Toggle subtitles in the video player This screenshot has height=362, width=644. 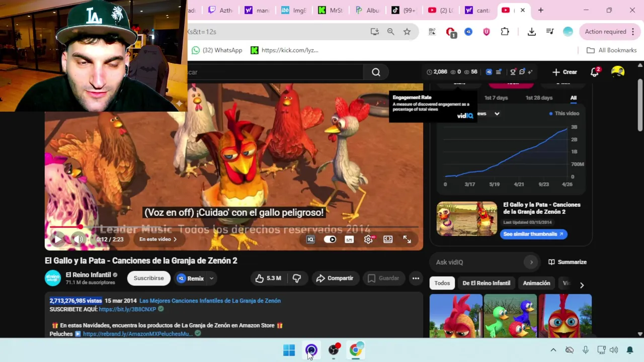349,239
